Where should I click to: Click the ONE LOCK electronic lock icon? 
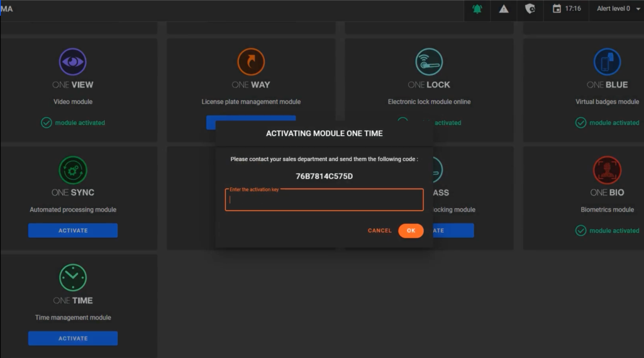[x=429, y=62]
